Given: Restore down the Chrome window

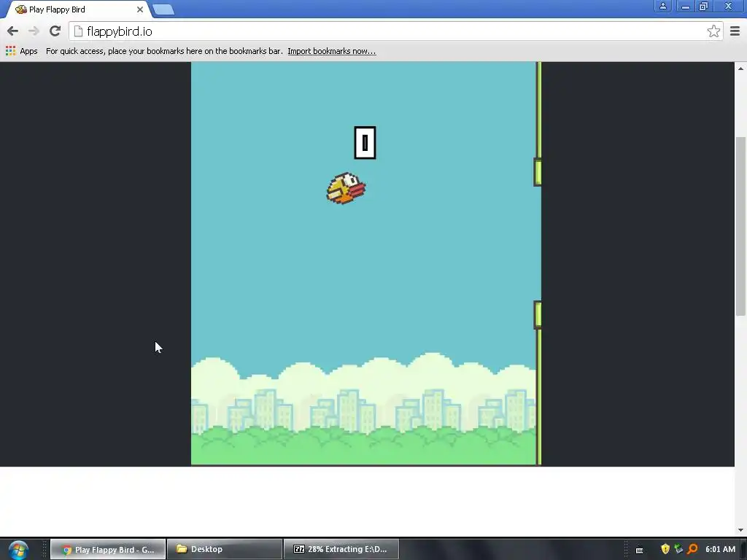Looking at the screenshot, I should tap(704, 6).
